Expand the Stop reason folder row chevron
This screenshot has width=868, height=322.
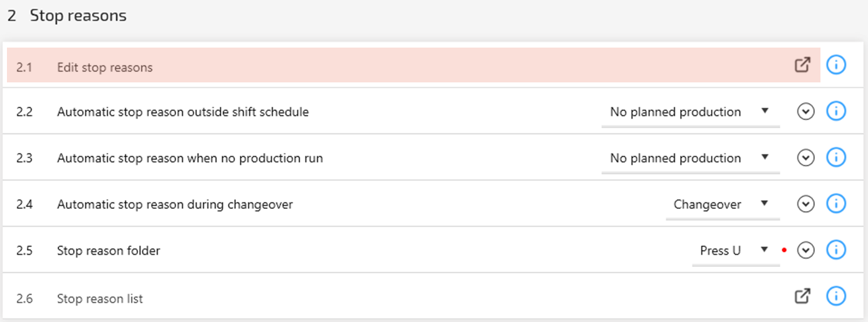(805, 250)
